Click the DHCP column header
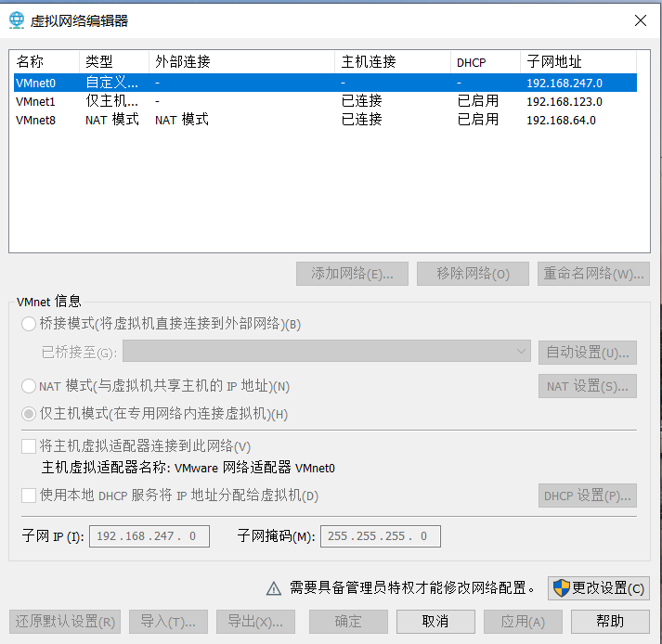 pyautogui.click(x=486, y=62)
